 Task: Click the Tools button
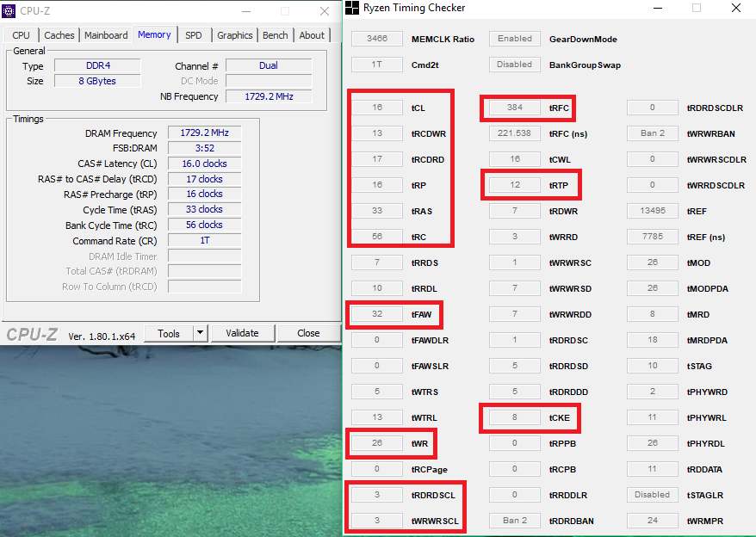tap(169, 333)
